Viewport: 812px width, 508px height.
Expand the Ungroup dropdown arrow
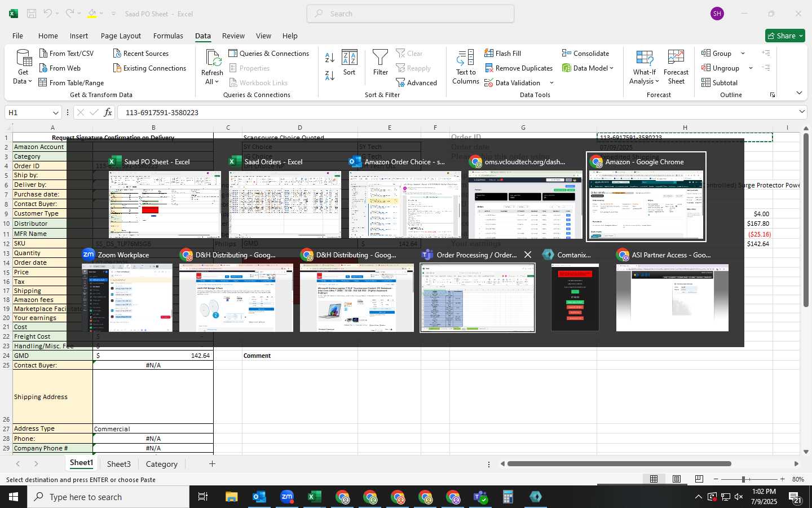751,68
